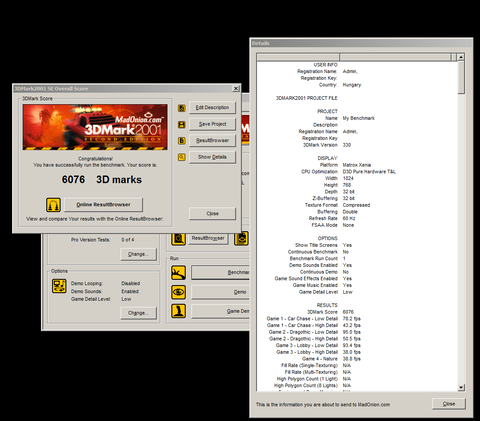Click the yellow ResultBrowser icon in score dialog
The image size is (480, 421).
[182, 141]
